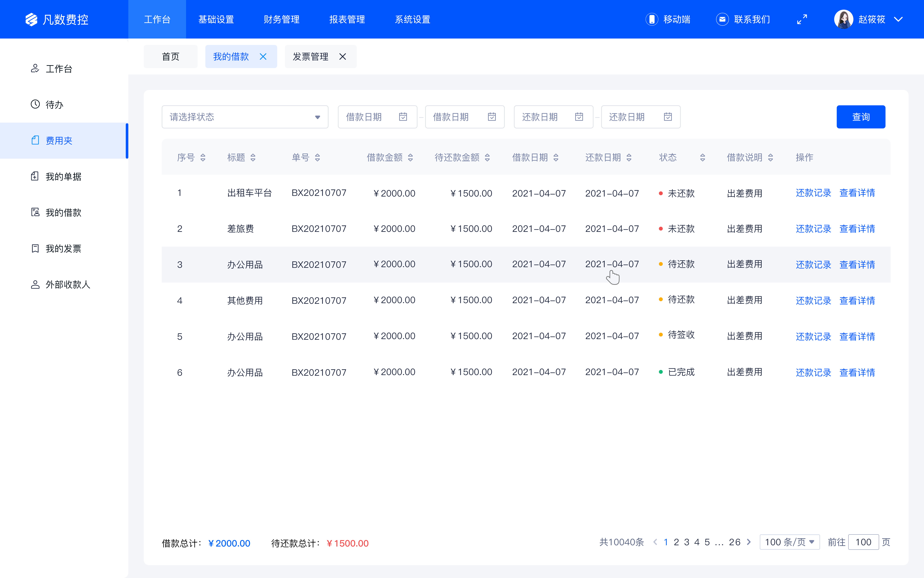Sort by 借款日期 header arrows
Screen dimensions: 924x578
click(x=556, y=158)
